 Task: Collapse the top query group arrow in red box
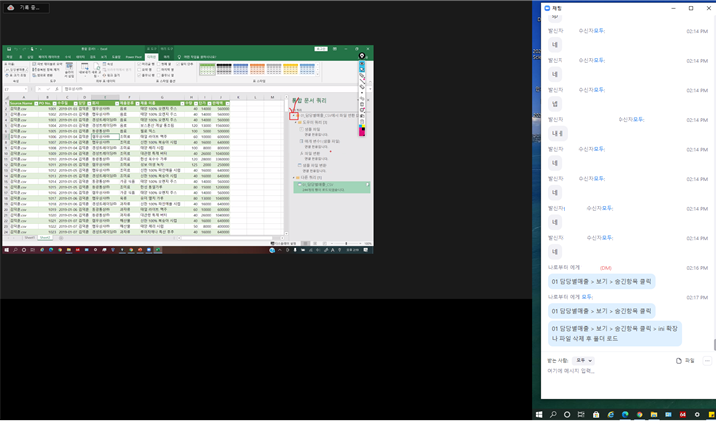pos(294,115)
